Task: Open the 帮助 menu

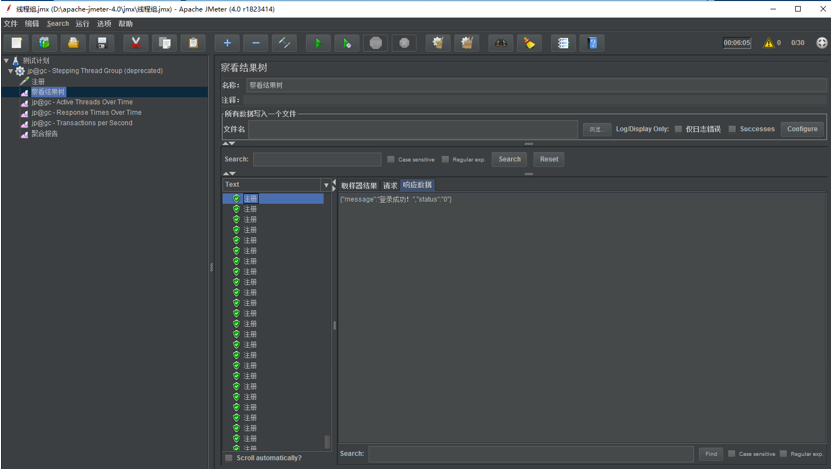Action: [x=126, y=24]
